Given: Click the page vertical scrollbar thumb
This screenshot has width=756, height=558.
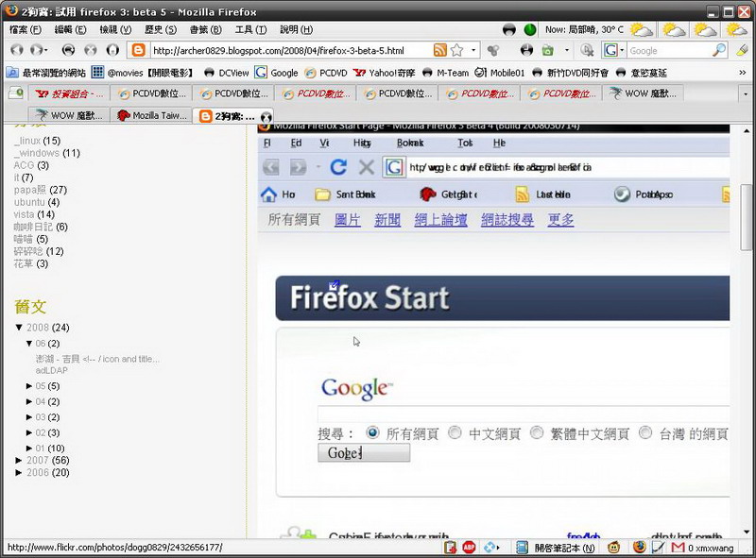Looking at the screenshot, I should coord(746,217).
